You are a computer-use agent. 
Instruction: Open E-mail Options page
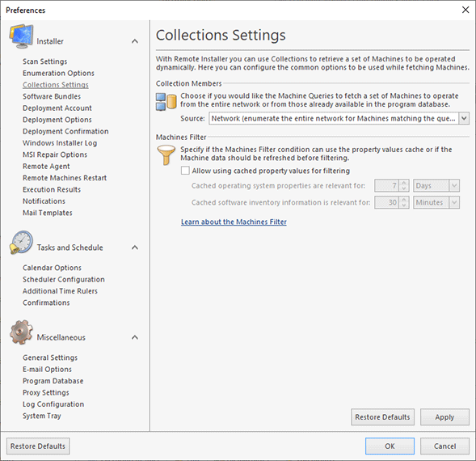47,370
